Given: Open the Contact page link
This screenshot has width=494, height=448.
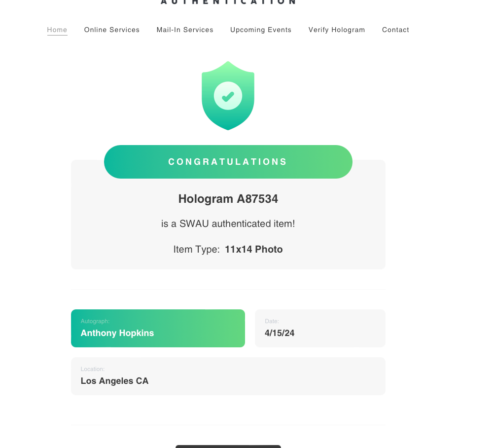Looking at the screenshot, I should coord(395,30).
